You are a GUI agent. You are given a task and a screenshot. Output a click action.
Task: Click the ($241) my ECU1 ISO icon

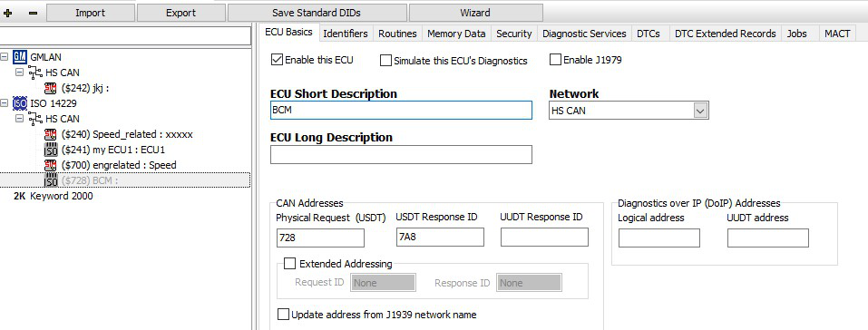(51, 150)
